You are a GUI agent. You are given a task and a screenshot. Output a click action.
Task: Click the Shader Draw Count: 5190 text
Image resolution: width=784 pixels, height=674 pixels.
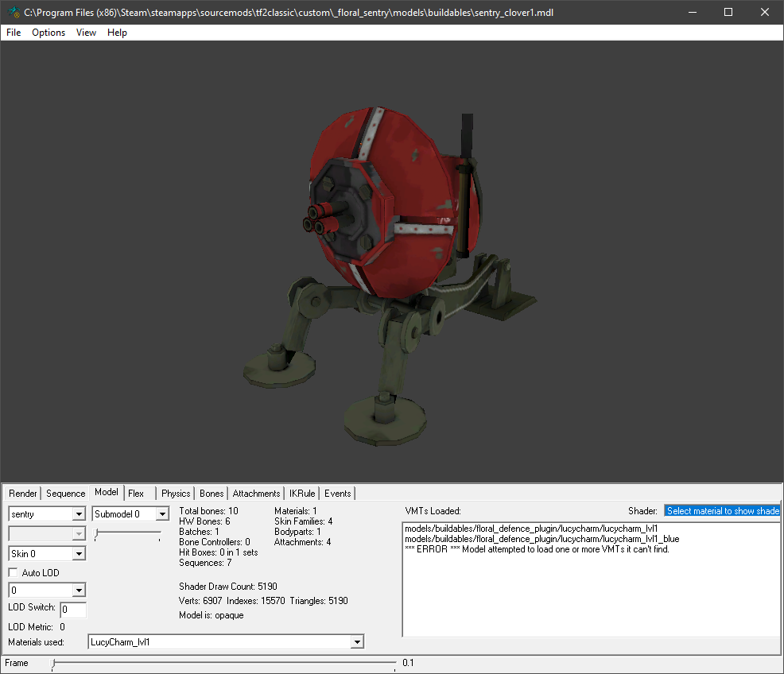pos(228,587)
